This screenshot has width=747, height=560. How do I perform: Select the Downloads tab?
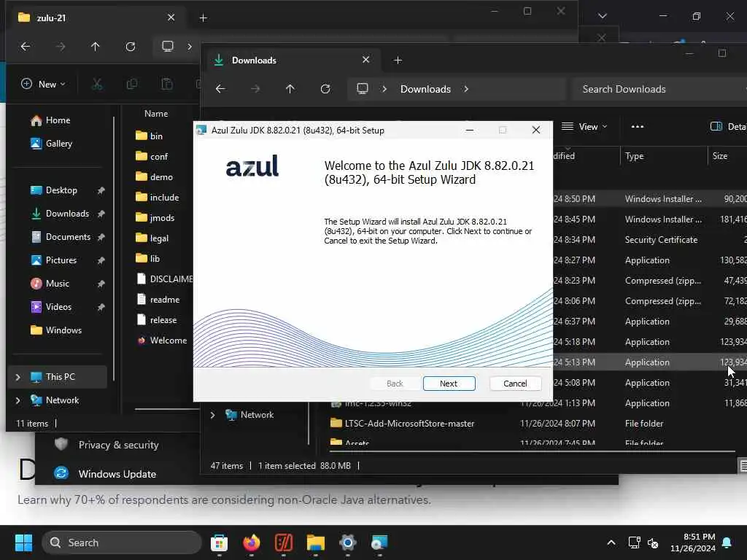pos(292,61)
